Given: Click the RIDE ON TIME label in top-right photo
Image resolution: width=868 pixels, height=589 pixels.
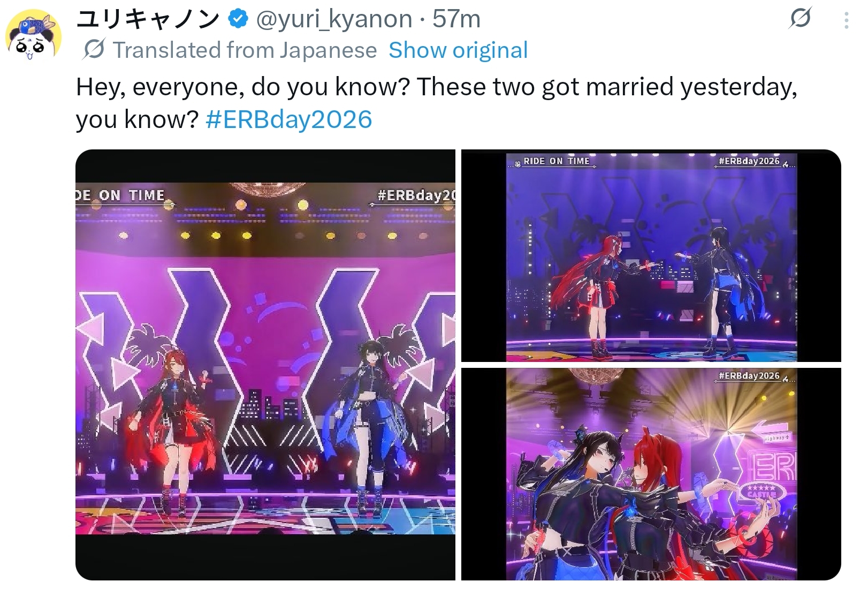Looking at the screenshot, I should coord(556,161).
